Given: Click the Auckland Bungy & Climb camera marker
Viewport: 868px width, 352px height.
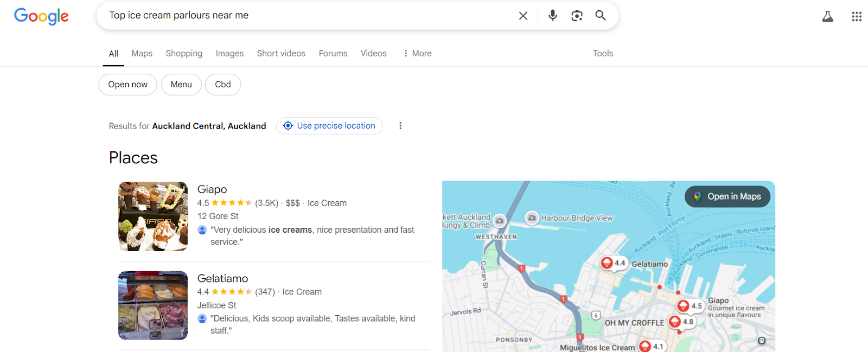Looking at the screenshot, I should (500, 221).
